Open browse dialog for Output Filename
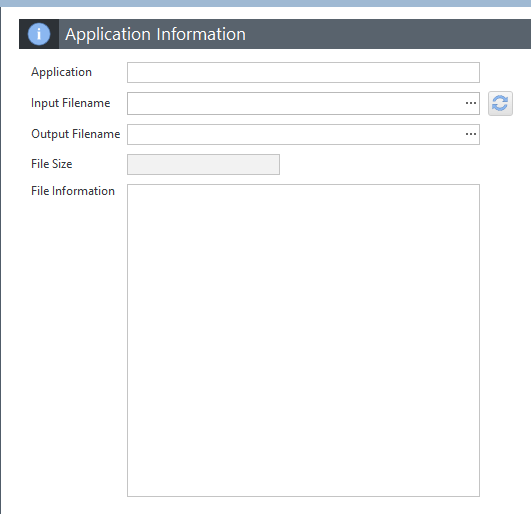 (471, 134)
